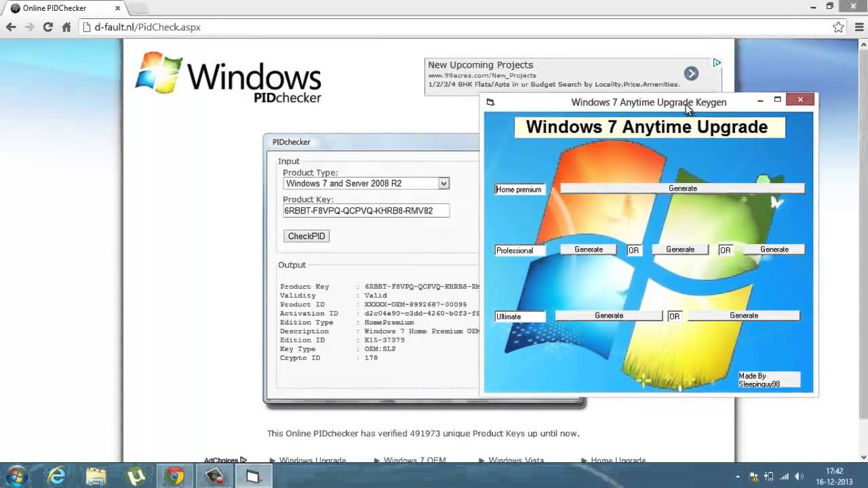Open New Upcoming Projects ad link
Viewport: 868px width, 488px height.
[480, 65]
